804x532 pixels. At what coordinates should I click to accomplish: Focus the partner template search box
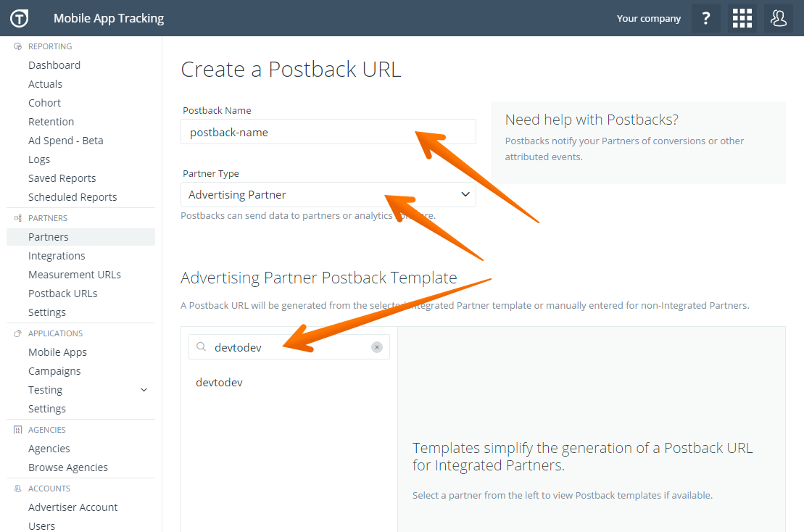point(290,347)
